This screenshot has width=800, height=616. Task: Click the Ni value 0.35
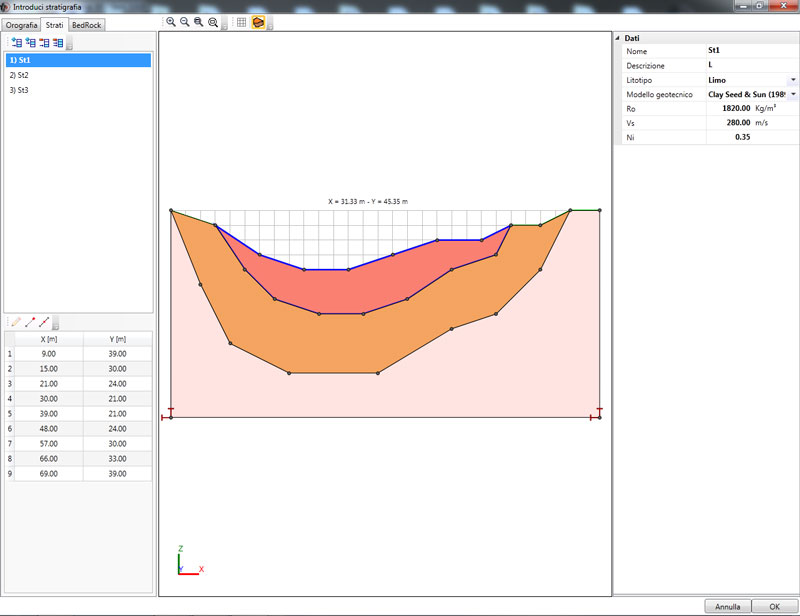742,137
